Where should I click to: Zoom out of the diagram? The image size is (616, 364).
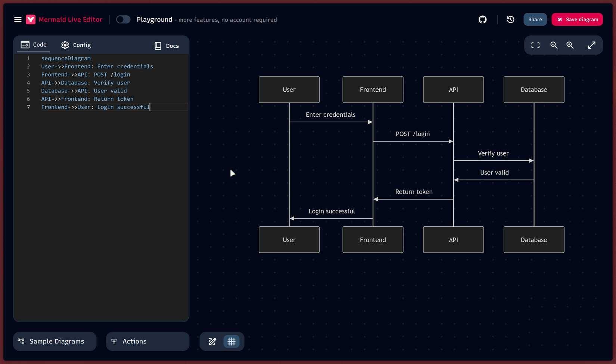tap(554, 45)
